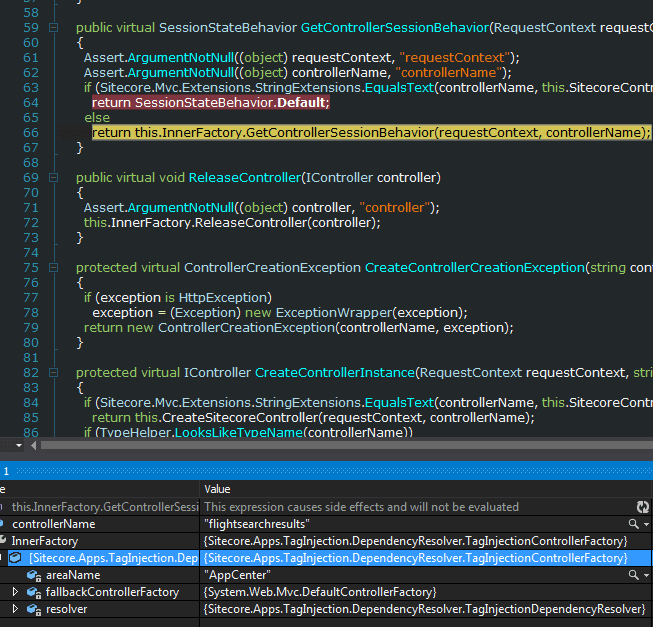This screenshot has width=653, height=627.
Task: Select the Watch 1 panel title bar
Action: coord(326,471)
